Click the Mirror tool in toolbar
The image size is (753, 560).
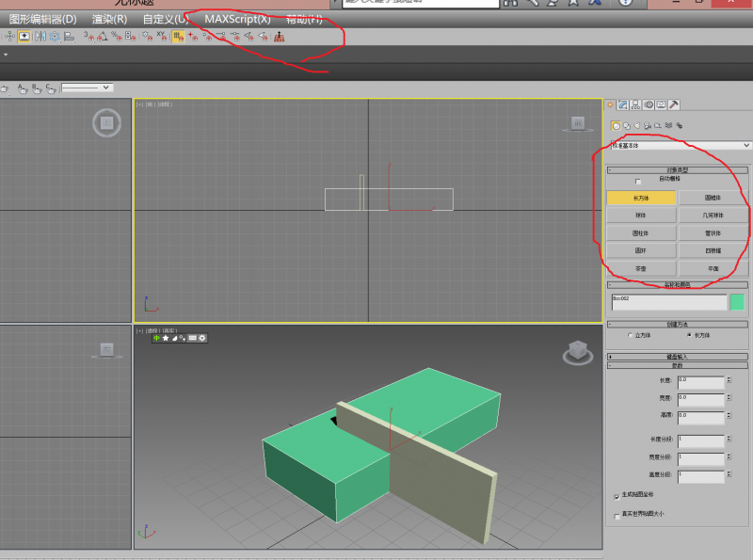pyautogui.click(x=40, y=37)
